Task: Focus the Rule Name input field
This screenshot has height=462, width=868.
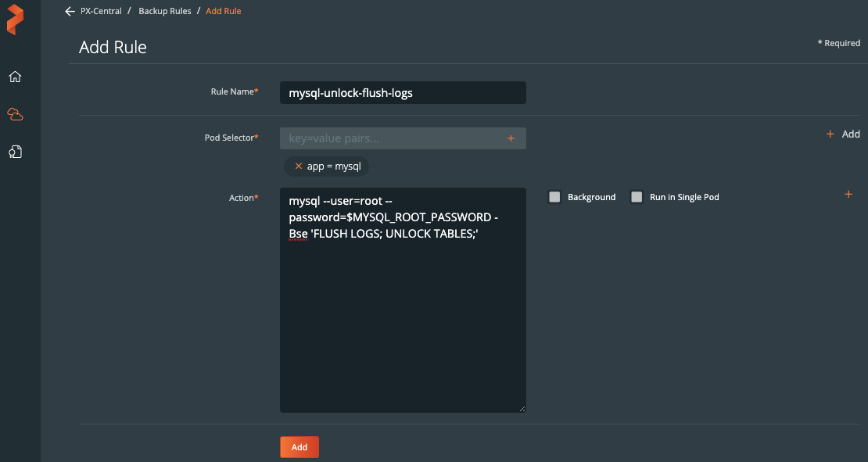Action: [403, 92]
